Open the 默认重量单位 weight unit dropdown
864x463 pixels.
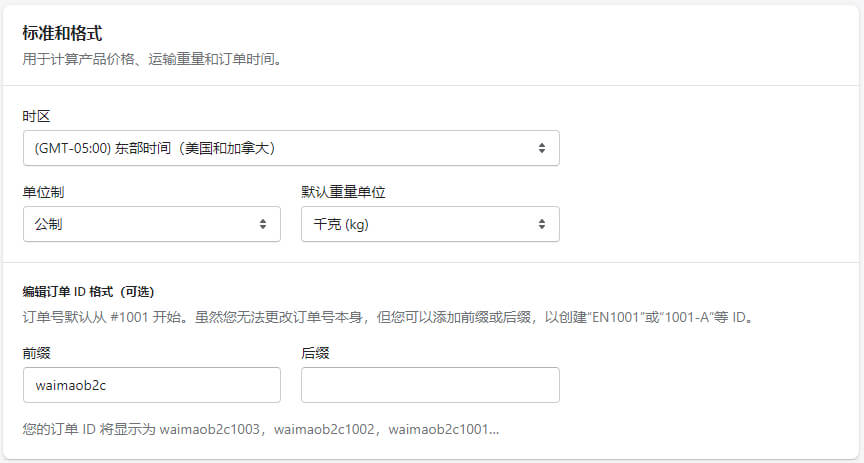(x=430, y=224)
